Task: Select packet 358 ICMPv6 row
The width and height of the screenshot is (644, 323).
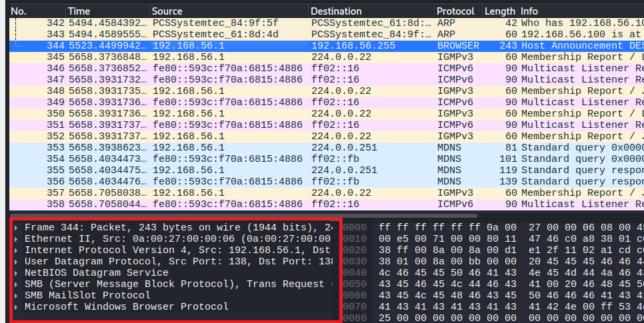Action: tap(327, 204)
